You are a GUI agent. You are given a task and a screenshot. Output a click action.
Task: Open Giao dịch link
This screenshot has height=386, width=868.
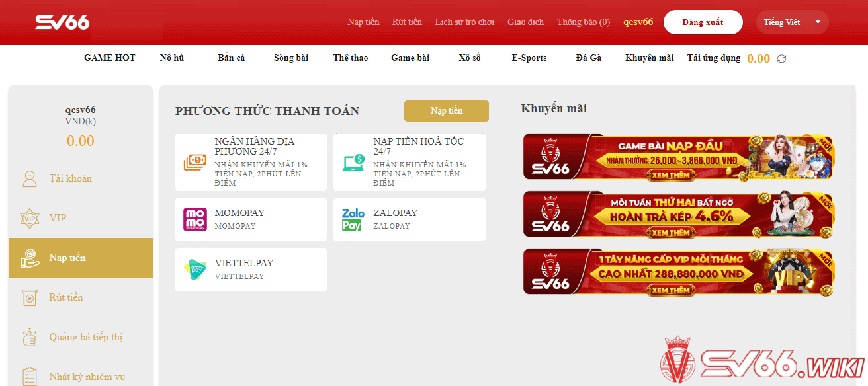(525, 22)
